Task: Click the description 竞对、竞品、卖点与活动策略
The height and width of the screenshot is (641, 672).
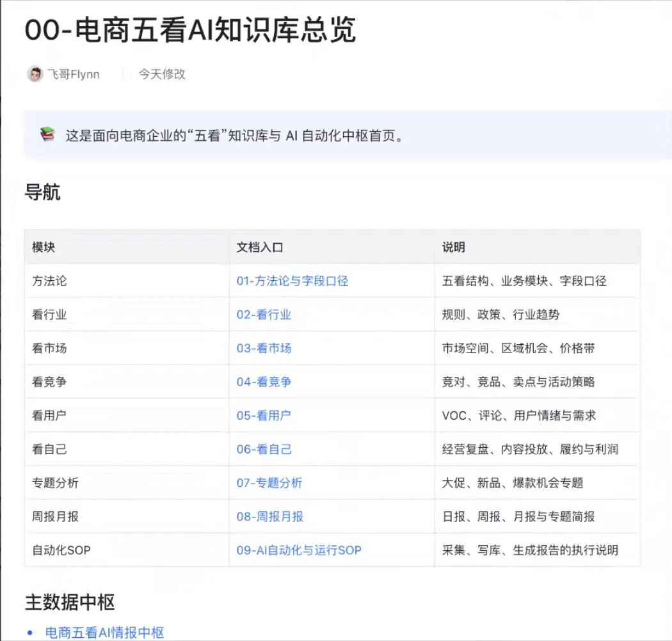Action: (518, 382)
